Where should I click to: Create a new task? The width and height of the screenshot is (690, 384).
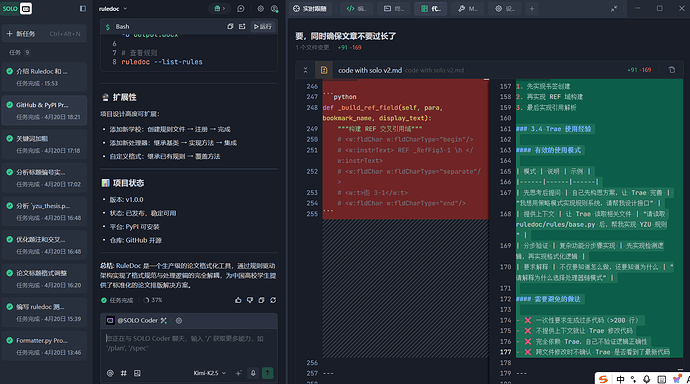click(44, 33)
